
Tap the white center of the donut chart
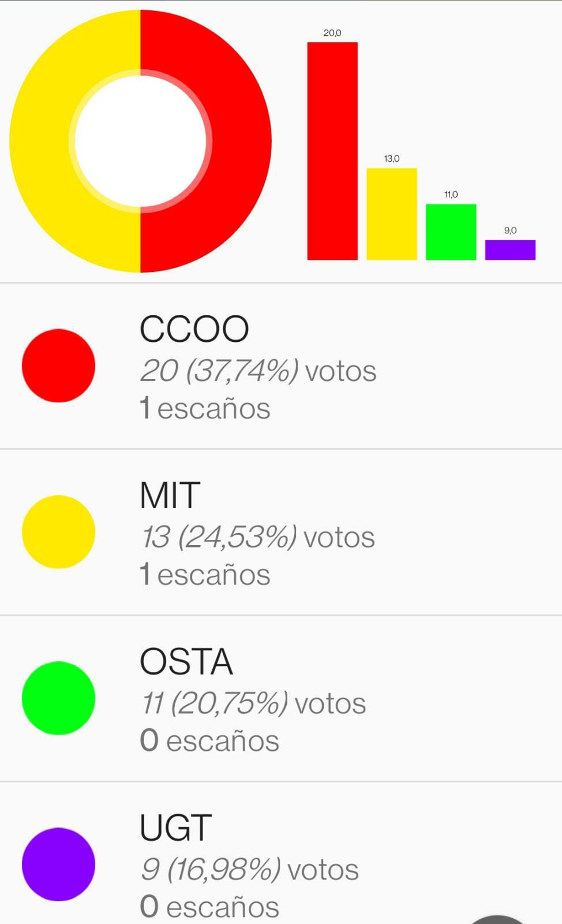tap(140, 141)
